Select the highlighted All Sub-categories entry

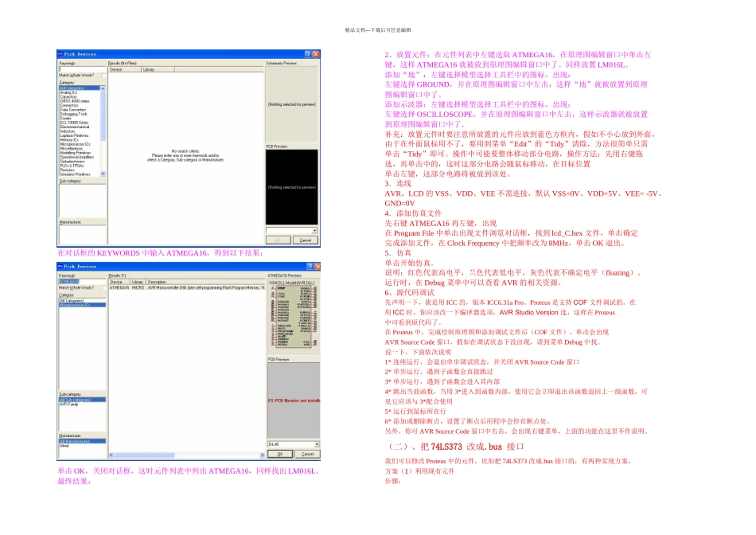83,400
